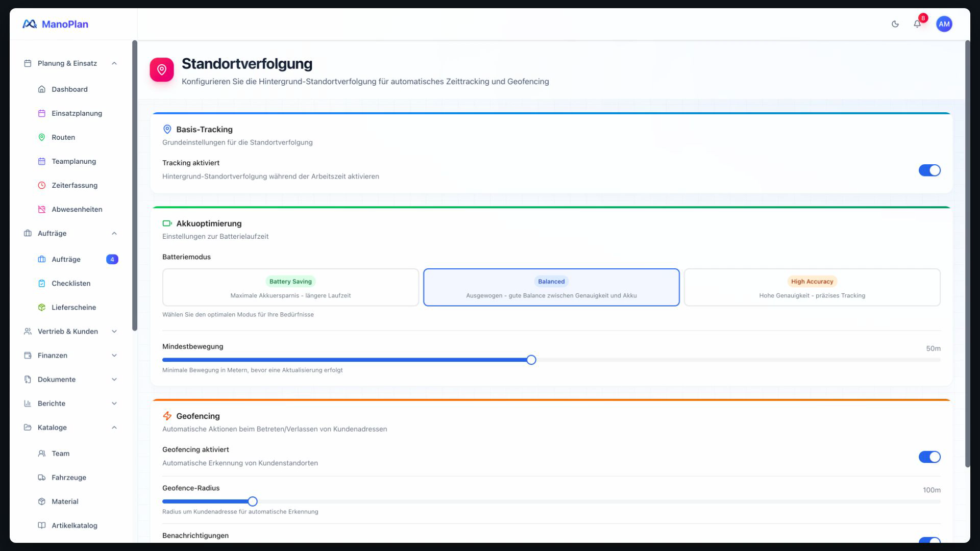The image size is (980, 551).
Task: Click the Mindestbewegung value 50m
Action: click(933, 348)
